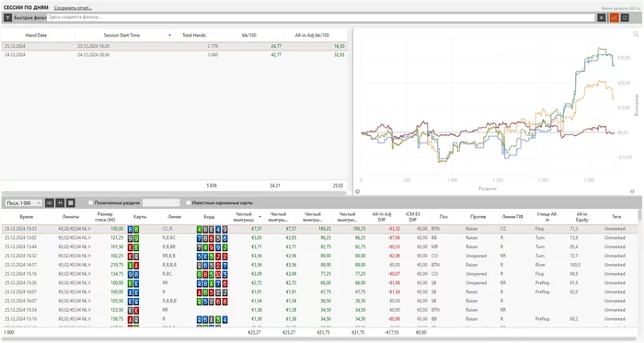Sort by bb/100 column header
Viewport: 644px width, 343px height.
249,35
